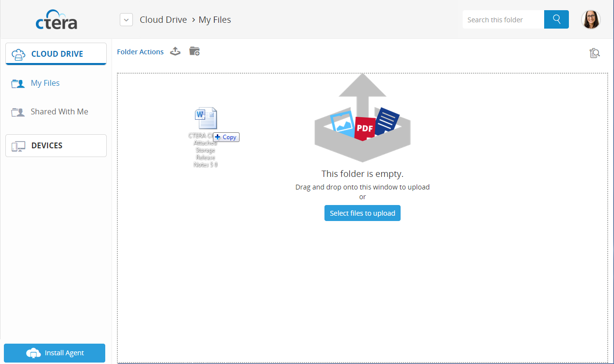Click the upload files icon

(x=175, y=51)
